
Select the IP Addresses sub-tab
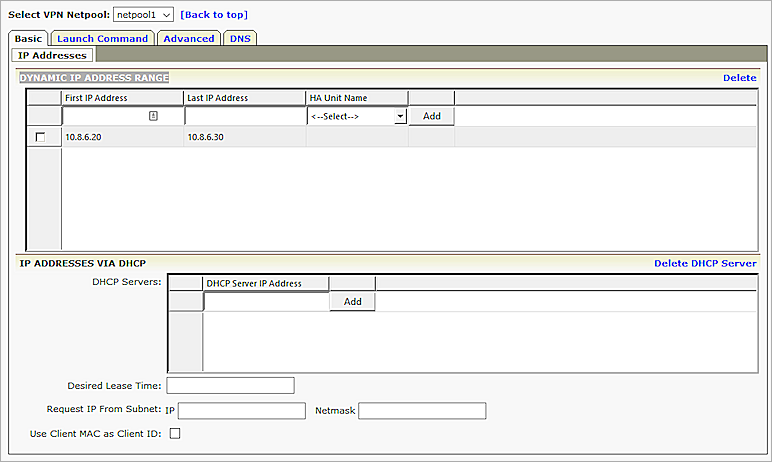click(52, 55)
